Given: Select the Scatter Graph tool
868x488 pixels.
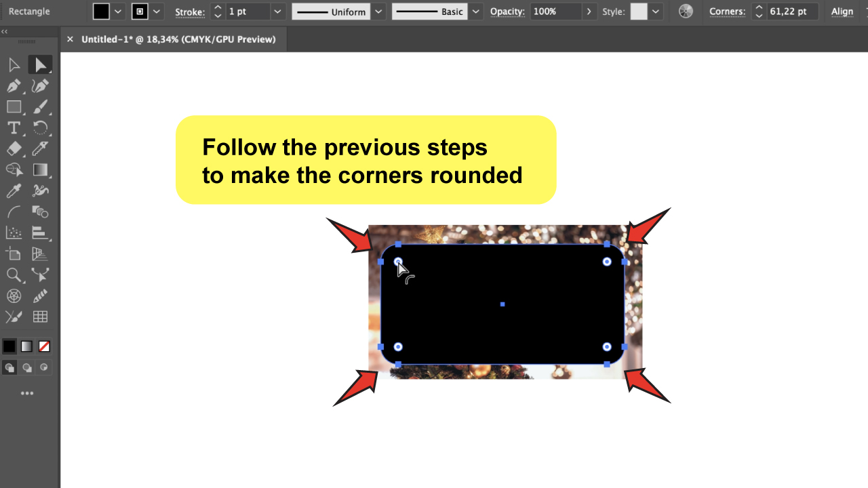Looking at the screenshot, I should [14, 233].
